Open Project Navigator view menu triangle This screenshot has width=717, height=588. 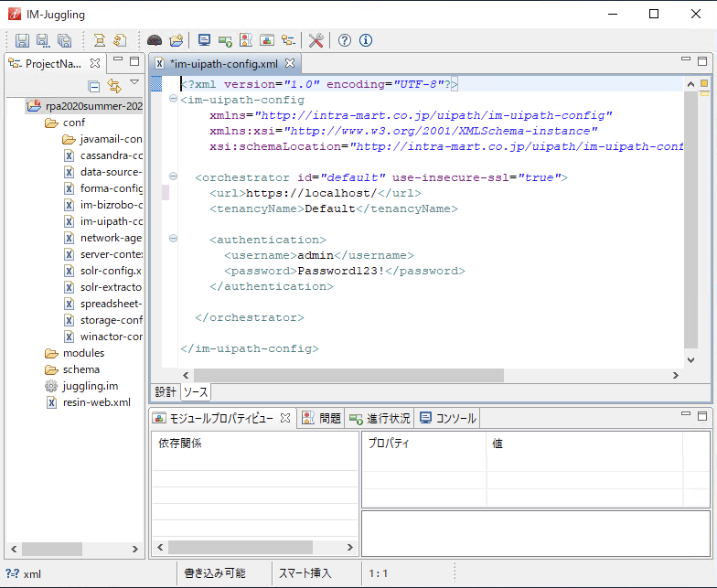134,82
